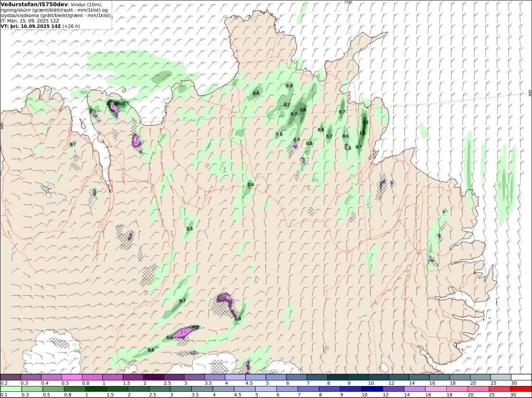Click the palest green 0.1 swatch in the rain legend
The width and height of the screenshot is (532, 398).
(x=11, y=389)
